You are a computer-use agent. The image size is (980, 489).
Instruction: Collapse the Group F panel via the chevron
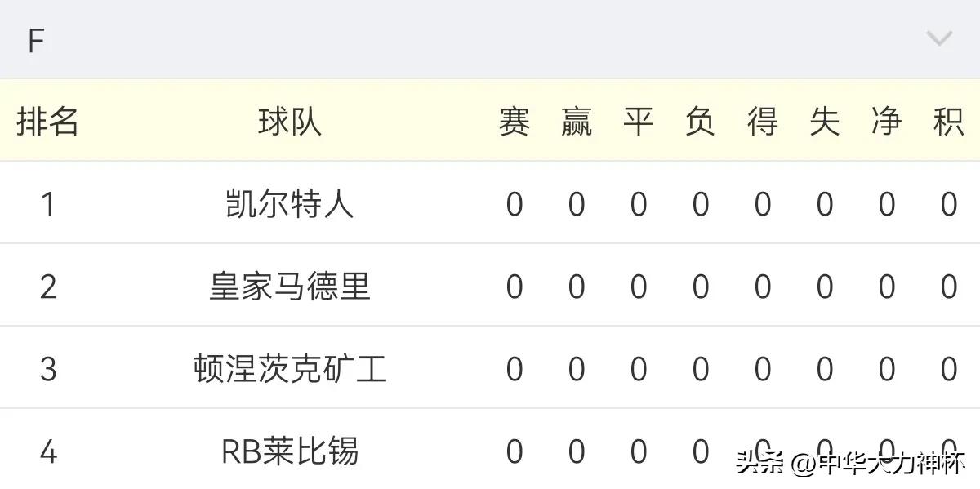pyautogui.click(x=936, y=38)
